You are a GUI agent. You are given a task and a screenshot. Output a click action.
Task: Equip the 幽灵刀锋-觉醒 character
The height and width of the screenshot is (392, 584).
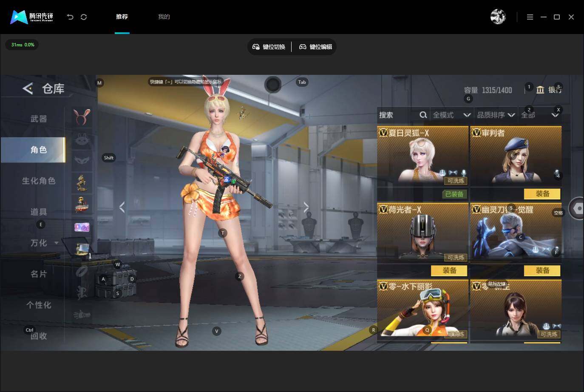point(542,270)
